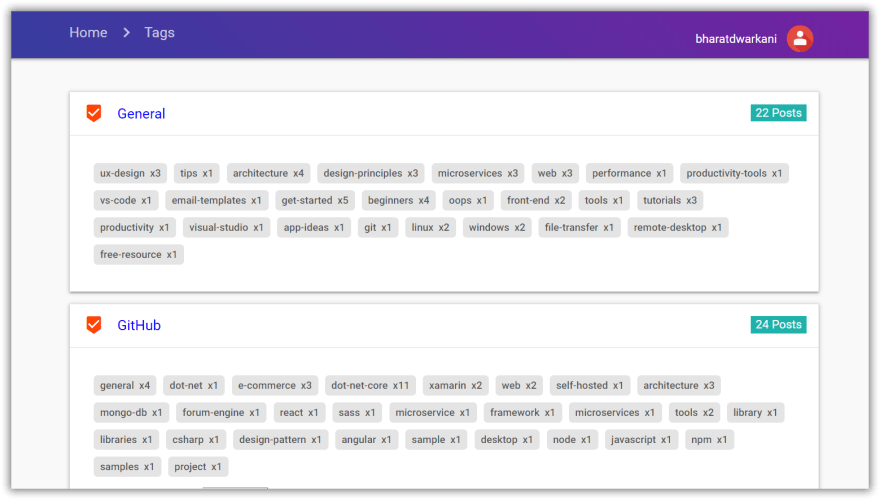Select the visual-studio x1 tag
This screenshot has width=880, height=500.
(x=226, y=227)
